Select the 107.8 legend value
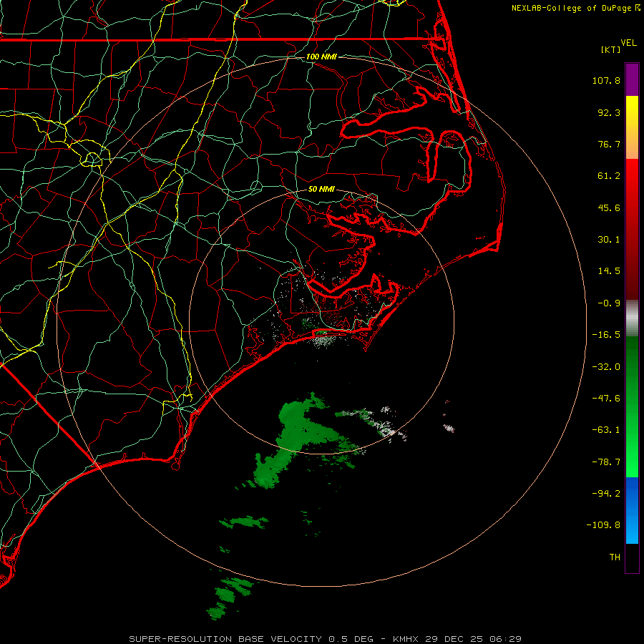This screenshot has width=644, height=644. click(x=606, y=80)
